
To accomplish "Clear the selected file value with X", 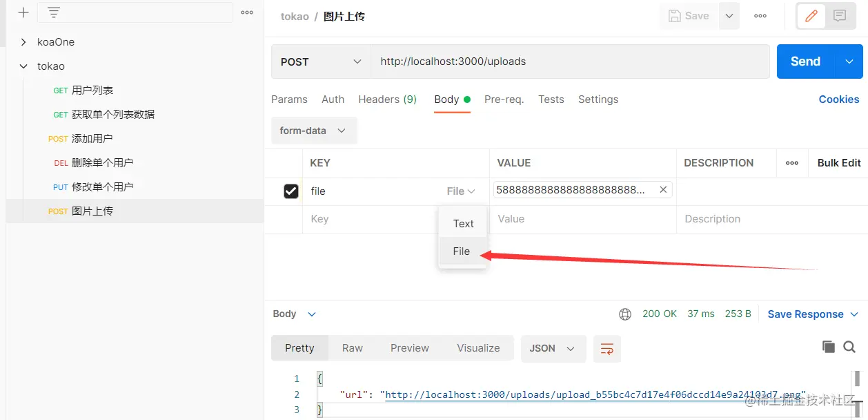I will (x=663, y=190).
